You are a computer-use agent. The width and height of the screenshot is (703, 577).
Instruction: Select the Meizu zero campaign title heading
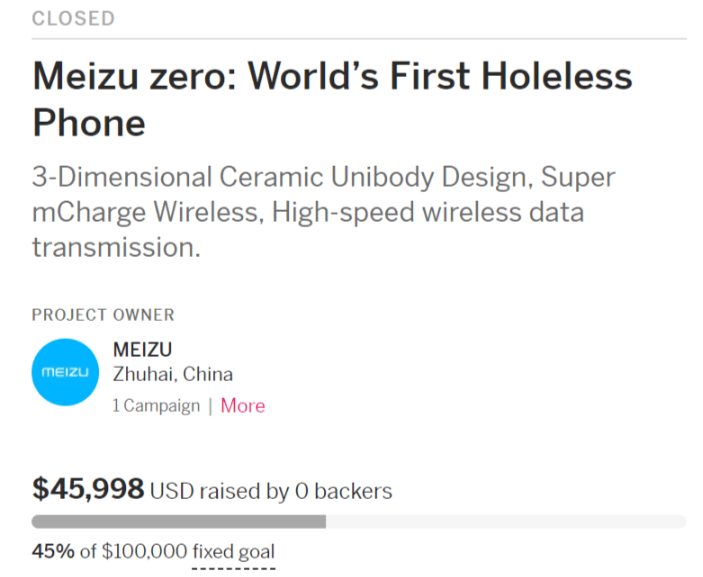[332, 77]
